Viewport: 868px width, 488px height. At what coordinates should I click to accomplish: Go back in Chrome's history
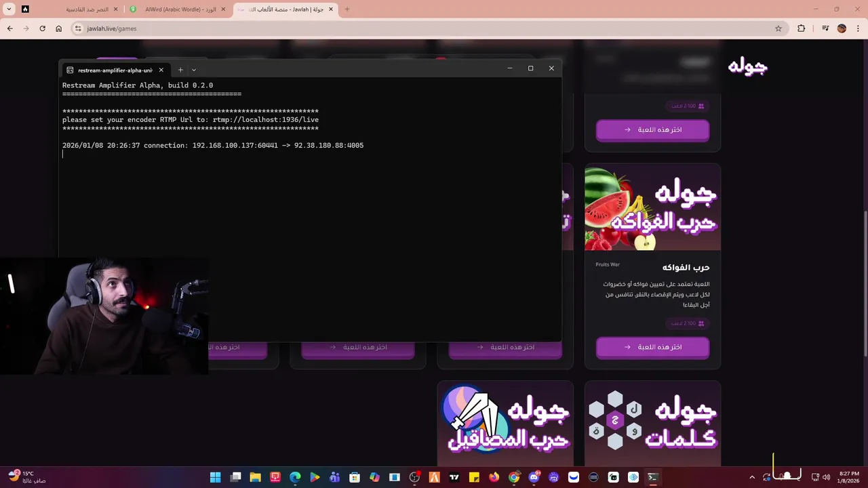(9, 28)
